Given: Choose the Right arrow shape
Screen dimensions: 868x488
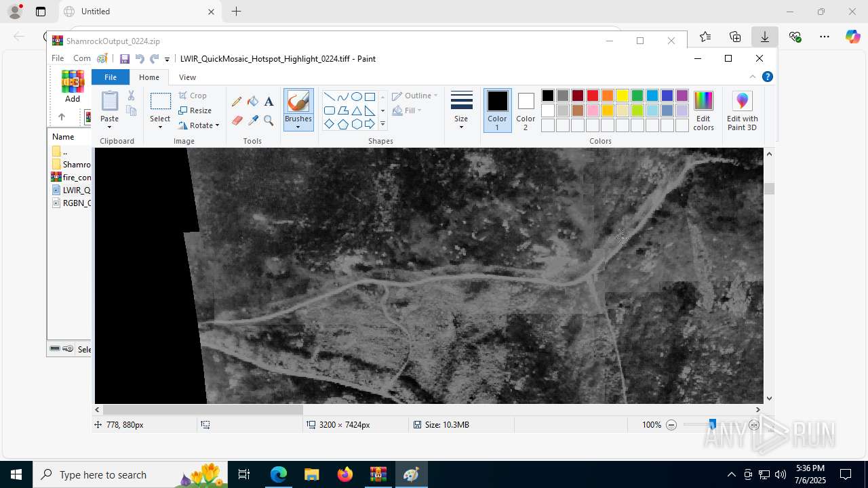Looking at the screenshot, I should click(x=370, y=124).
